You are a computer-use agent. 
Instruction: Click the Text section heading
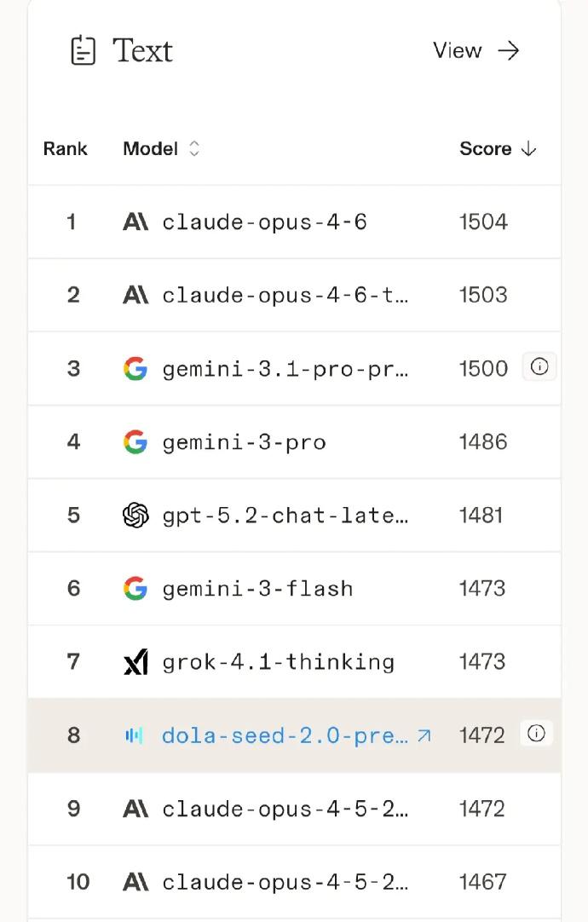point(142,51)
